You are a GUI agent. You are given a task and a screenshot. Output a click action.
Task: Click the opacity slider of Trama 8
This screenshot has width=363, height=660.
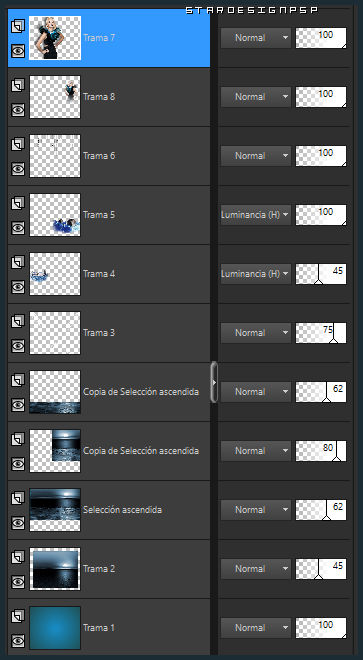(321, 97)
